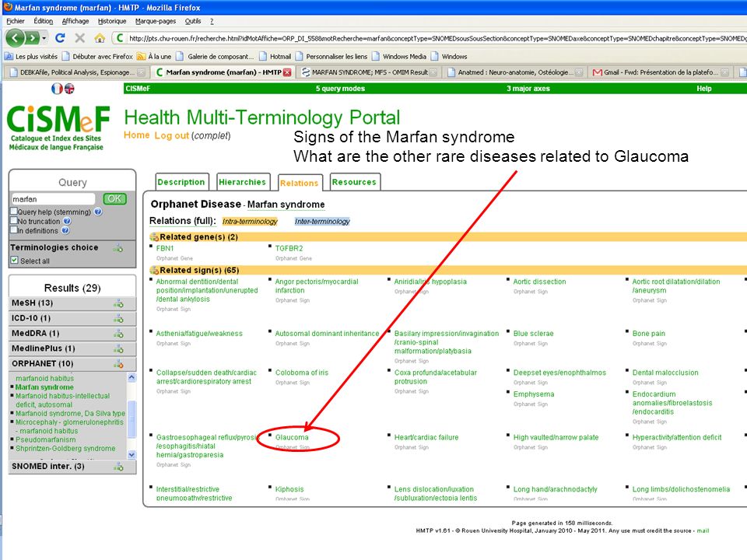Open the Glaucoma sign link

click(292, 437)
